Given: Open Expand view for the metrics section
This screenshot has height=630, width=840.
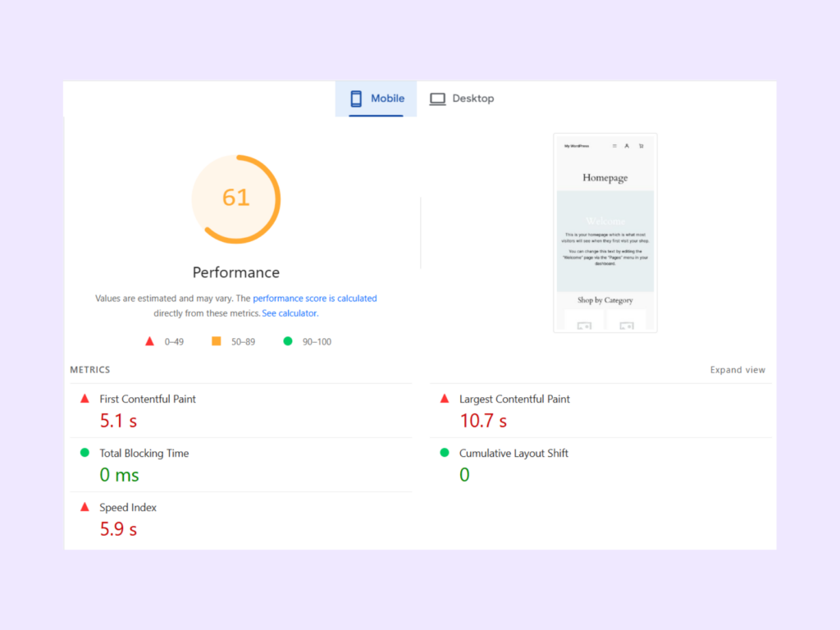Looking at the screenshot, I should click(x=737, y=370).
